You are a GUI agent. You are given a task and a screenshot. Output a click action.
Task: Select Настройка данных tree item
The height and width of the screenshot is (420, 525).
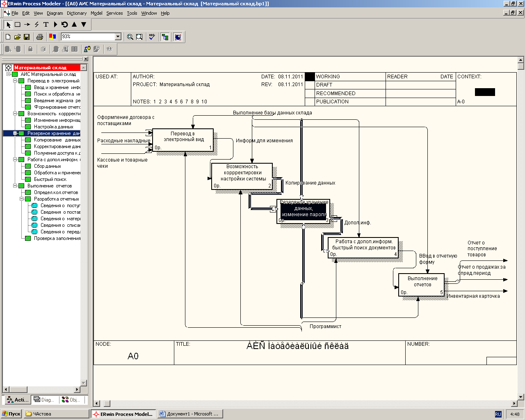click(53, 127)
